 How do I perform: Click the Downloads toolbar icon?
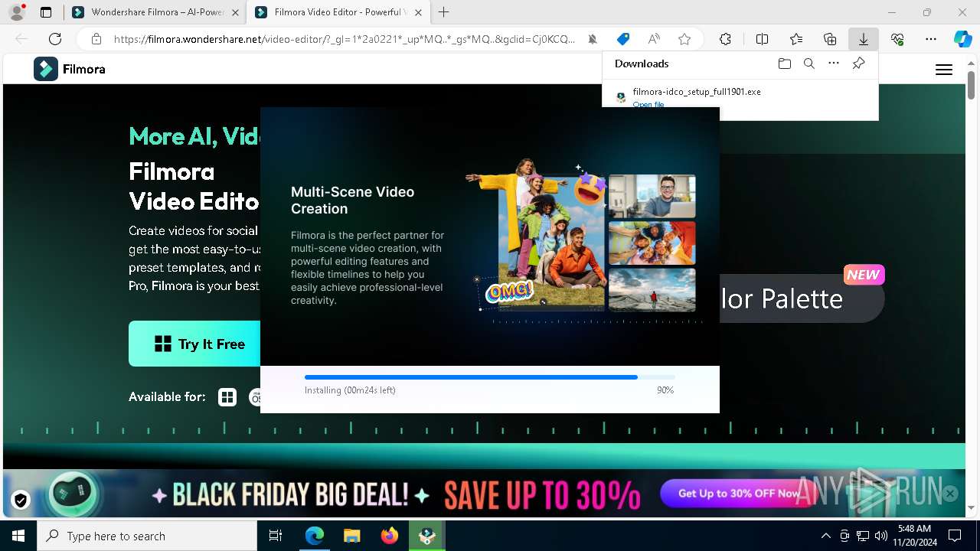click(864, 39)
